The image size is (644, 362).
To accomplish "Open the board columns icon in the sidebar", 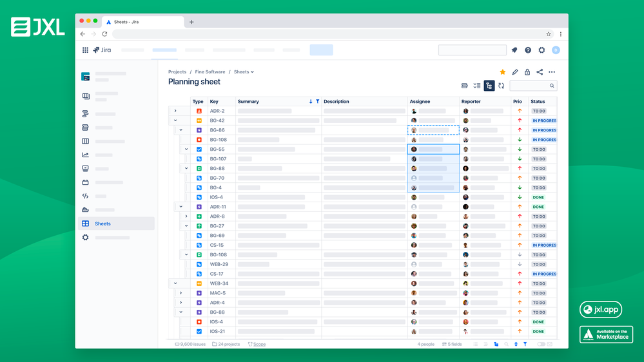I will tap(86, 141).
